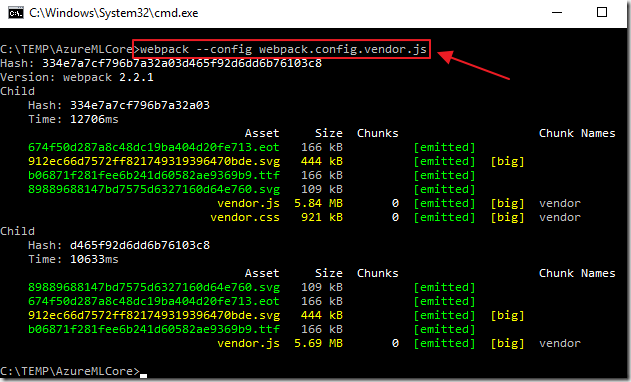Open the cmd.exe system menu icon
Screen dimensions: 631x382
16,13
